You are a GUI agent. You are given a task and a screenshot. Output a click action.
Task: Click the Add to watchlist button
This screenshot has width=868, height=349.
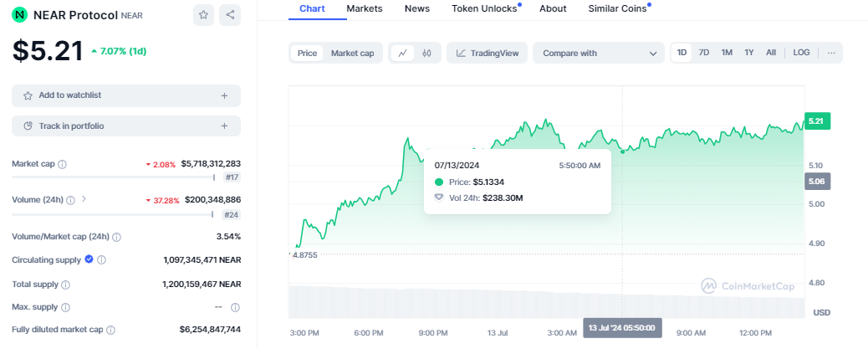point(126,96)
